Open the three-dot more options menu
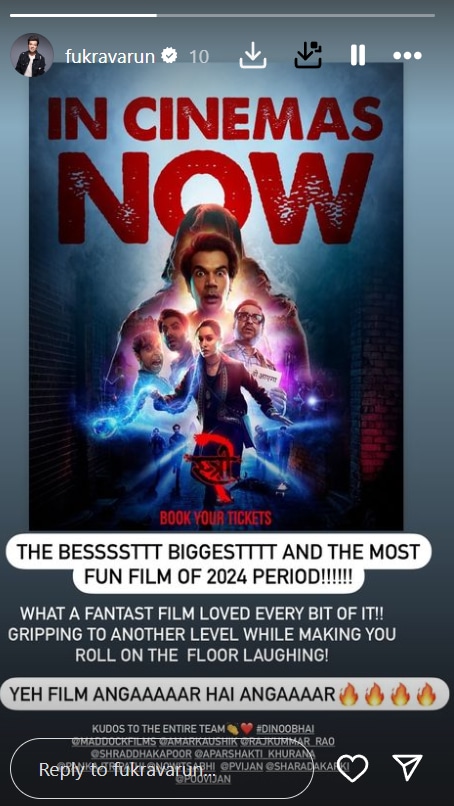Screen dimensions: 454x806 pos(408,56)
